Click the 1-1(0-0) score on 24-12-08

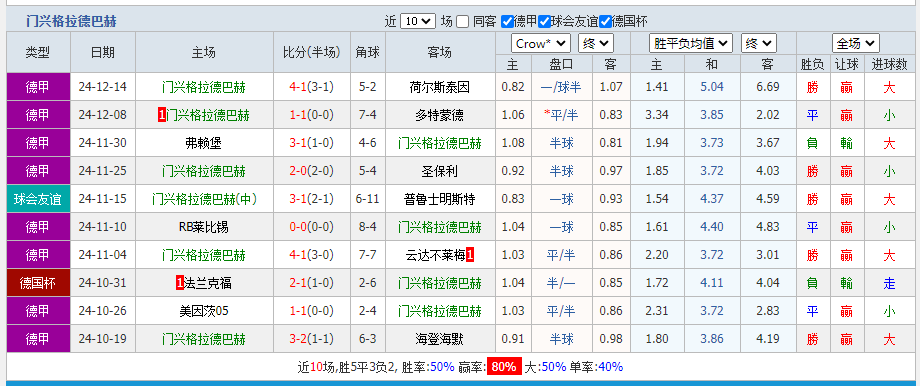(x=312, y=115)
